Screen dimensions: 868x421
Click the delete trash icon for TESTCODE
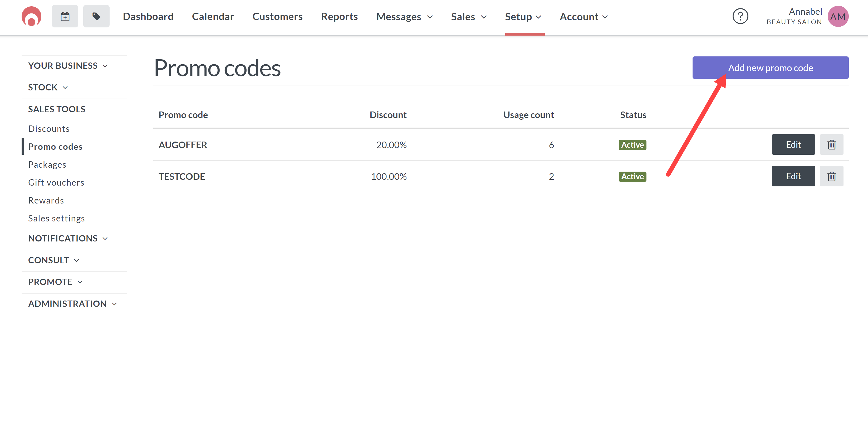coord(831,176)
